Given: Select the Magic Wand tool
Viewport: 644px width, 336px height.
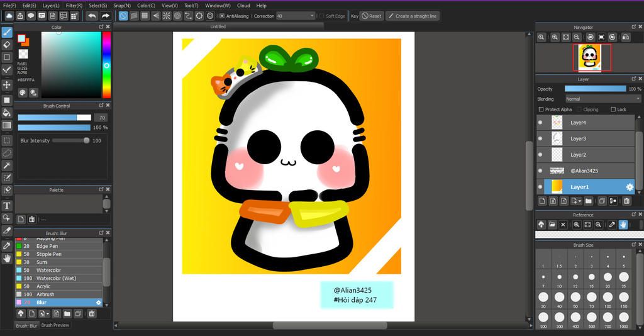Looking at the screenshot, I should click(x=7, y=165).
